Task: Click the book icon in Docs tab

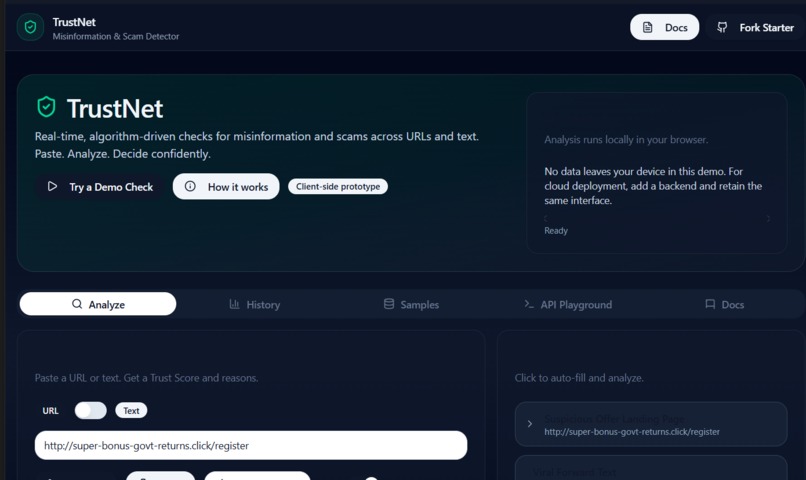Action: [x=710, y=304]
